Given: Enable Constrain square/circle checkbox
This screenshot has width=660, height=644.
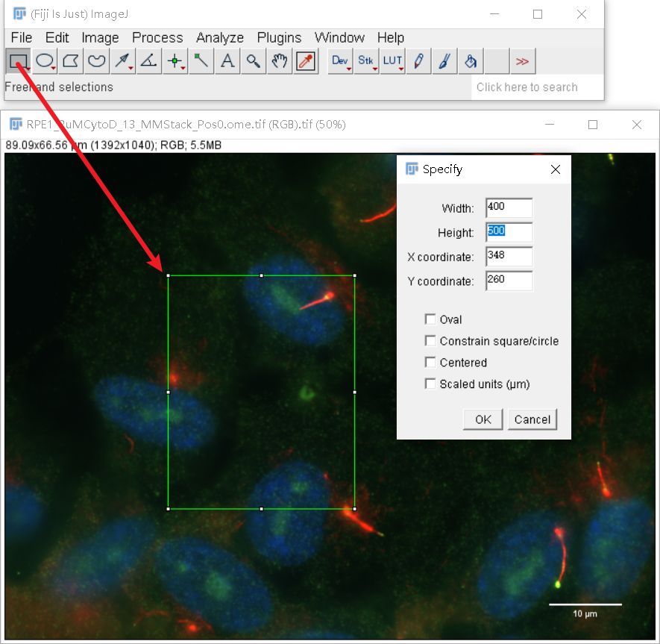Looking at the screenshot, I should click(430, 340).
